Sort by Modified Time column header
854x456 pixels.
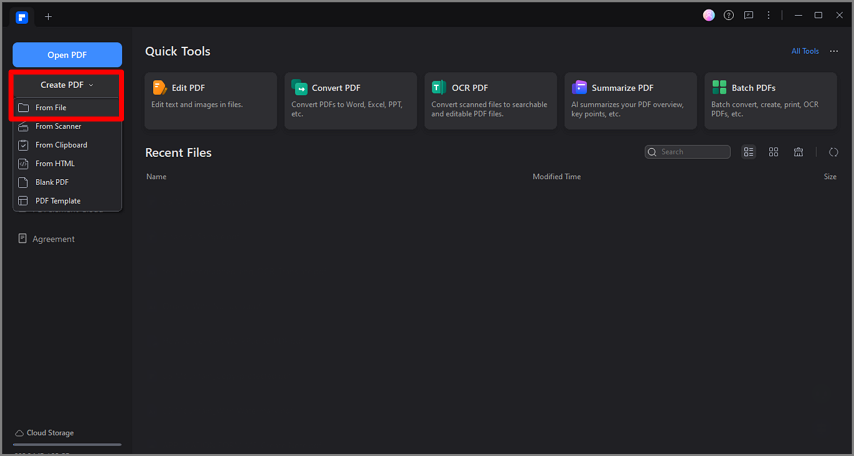coord(557,177)
